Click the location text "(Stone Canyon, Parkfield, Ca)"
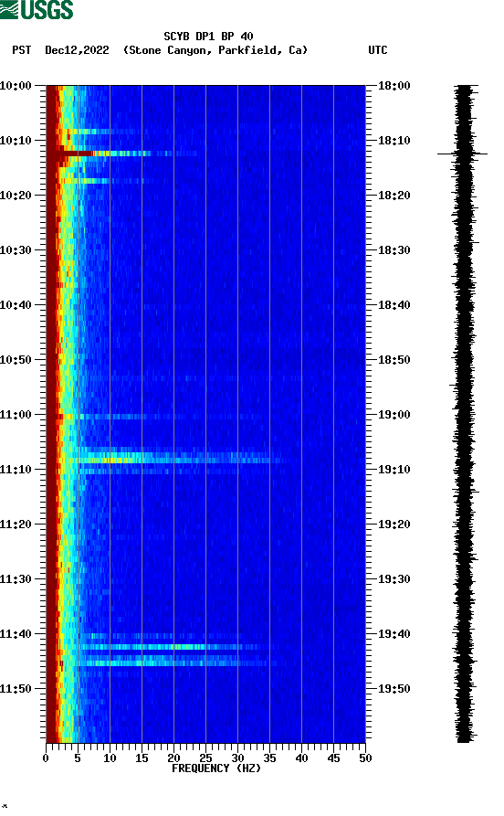The height and width of the screenshot is (816, 504). point(215,50)
